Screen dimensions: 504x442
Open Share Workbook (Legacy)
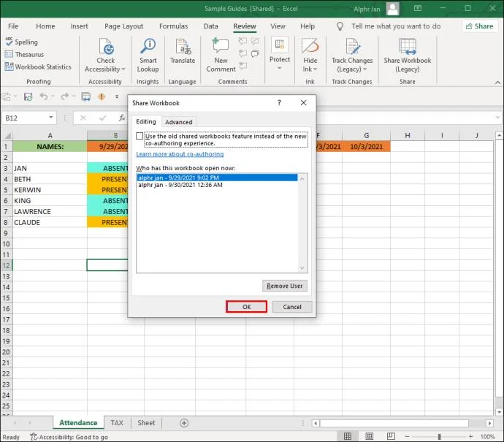tap(408, 56)
